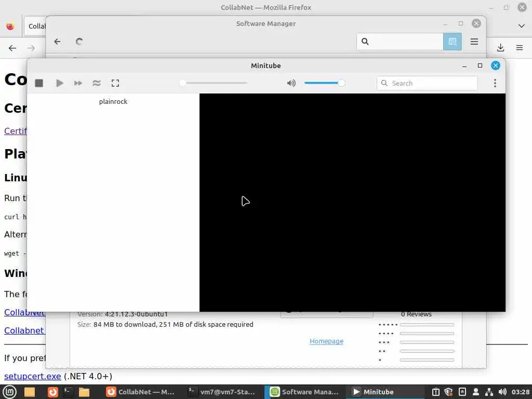Open the Homepage link in Software Manager
Screen dimensions: 532x399
326,341
